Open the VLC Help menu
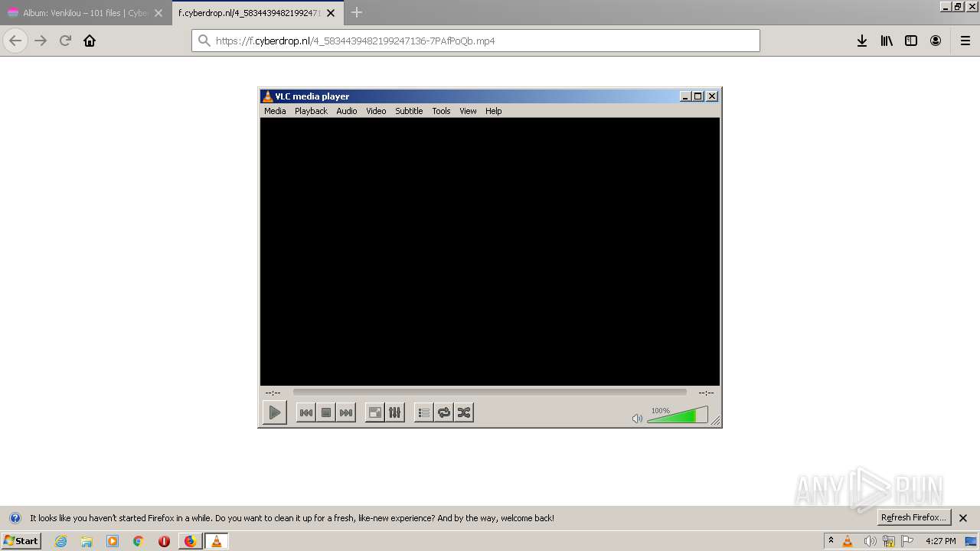Screen dimensions: 980x551 coord(494,111)
